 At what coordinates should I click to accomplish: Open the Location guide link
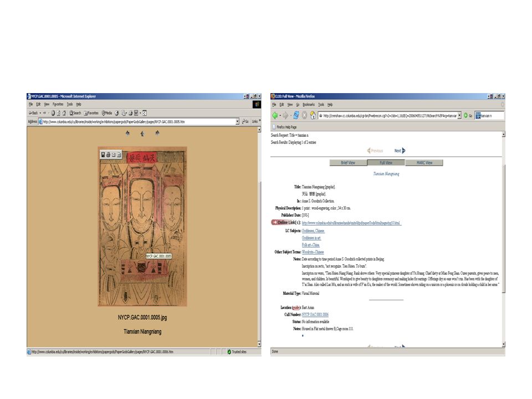click(x=296, y=308)
